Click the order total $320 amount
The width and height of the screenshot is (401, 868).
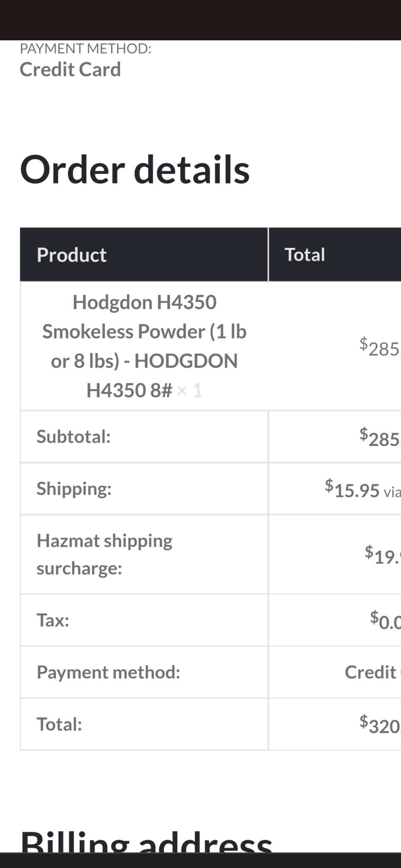pyautogui.click(x=380, y=724)
